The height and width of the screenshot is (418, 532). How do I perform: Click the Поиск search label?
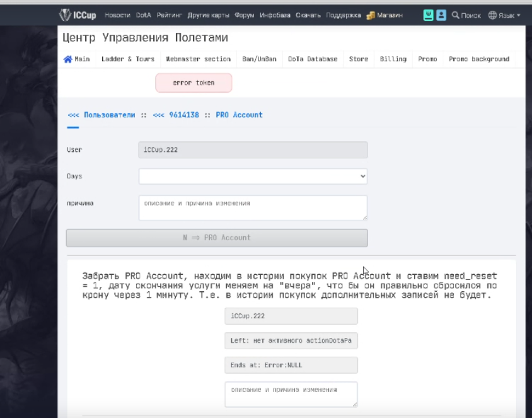tap(471, 16)
